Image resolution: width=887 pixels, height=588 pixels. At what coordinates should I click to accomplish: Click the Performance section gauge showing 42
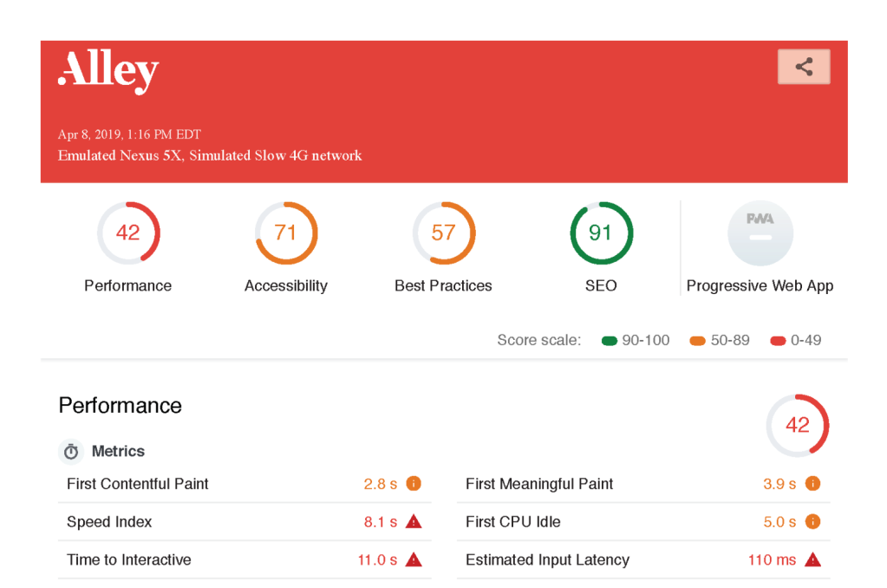(x=798, y=425)
